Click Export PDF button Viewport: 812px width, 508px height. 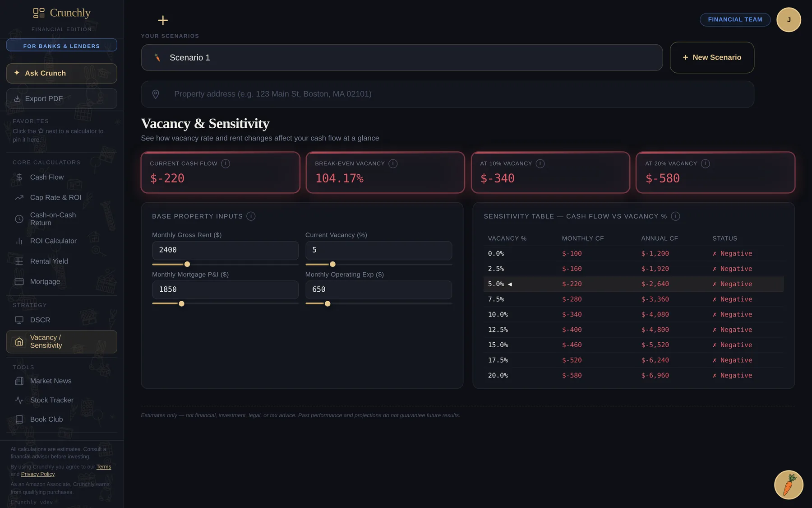coord(61,98)
